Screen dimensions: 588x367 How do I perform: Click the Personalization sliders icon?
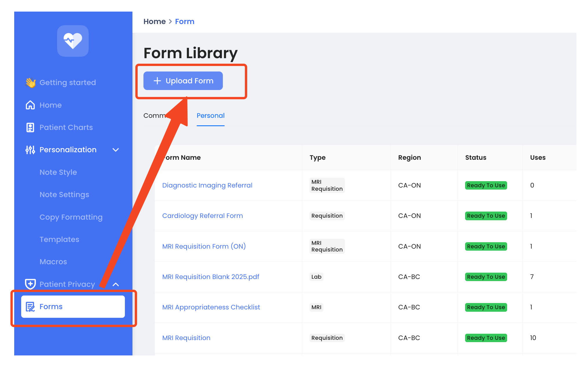(x=30, y=150)
